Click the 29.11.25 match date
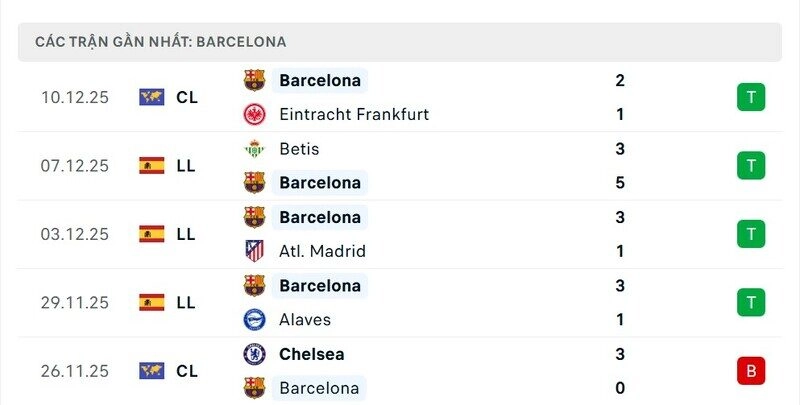The height and width of the screenshot is (405, 800). tap(75, 302)
